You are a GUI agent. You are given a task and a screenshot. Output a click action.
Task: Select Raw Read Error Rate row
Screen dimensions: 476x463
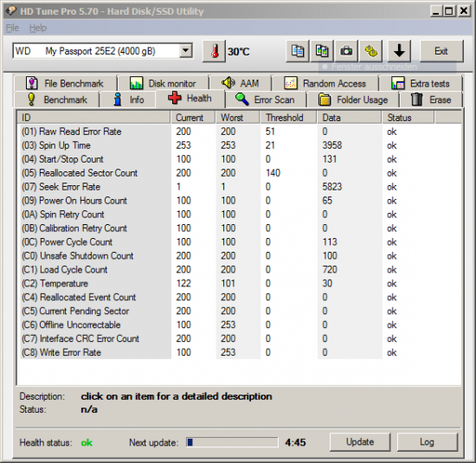[x=240, y=132]
